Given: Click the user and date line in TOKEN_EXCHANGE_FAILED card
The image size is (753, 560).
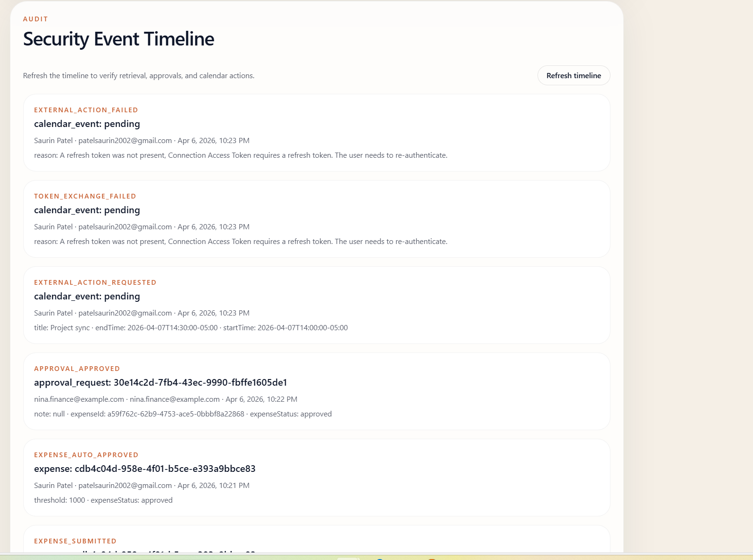Looking at the screenshot, I should coord(142,227).
